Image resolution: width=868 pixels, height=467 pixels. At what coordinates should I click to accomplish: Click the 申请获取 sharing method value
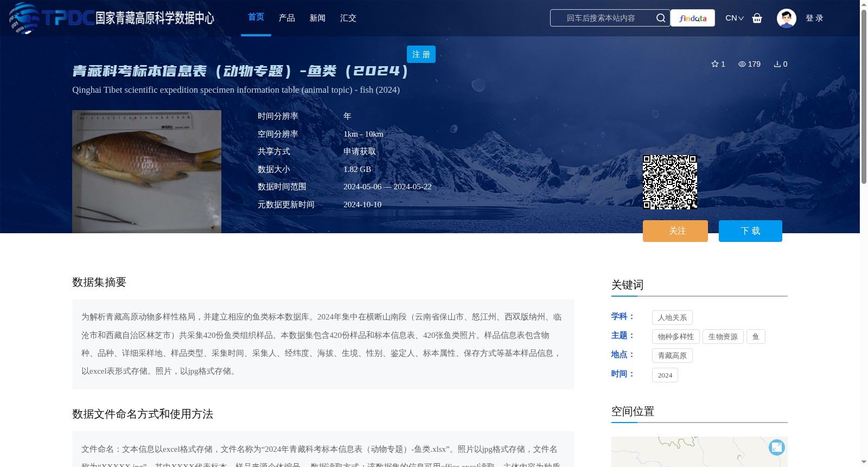(360, 152)
